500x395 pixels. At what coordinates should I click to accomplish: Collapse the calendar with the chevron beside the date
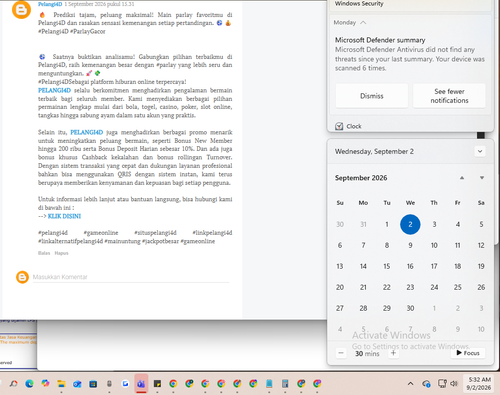pyautogui.click(x=480, y=151)
